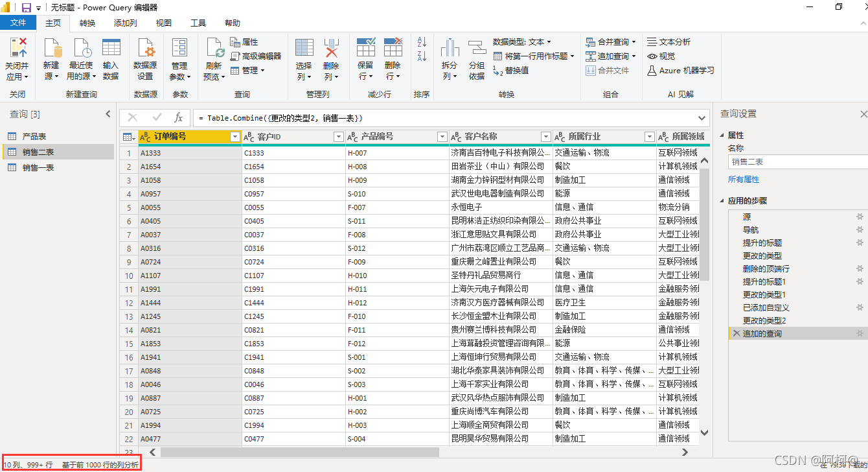Open query Properties (属性)
This screenshot has height=472, width=868.
pyautogui.click(x=244, y=41)
